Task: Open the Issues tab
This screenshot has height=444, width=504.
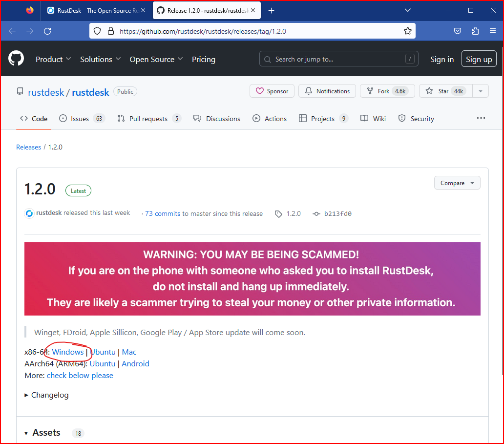Action: tap(82, 119)
